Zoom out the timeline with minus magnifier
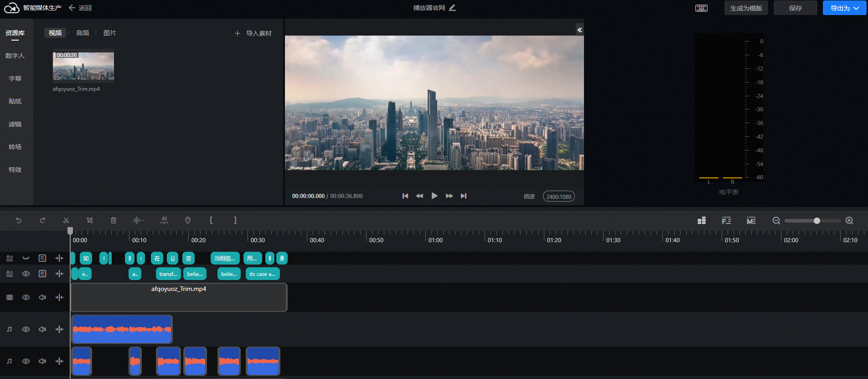The width and height of the screenshot is (868, 379). tap(776, 221)
